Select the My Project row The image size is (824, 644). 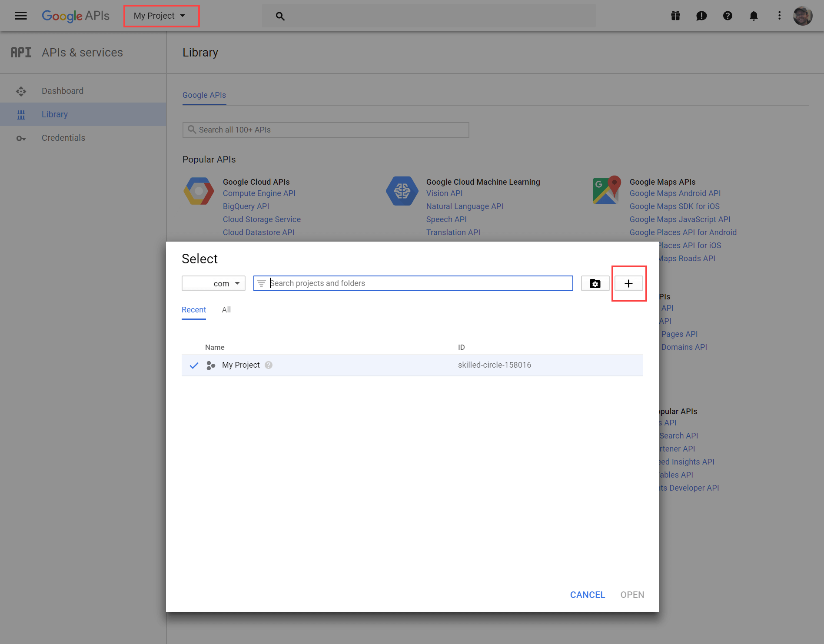[x=412, y=365]
